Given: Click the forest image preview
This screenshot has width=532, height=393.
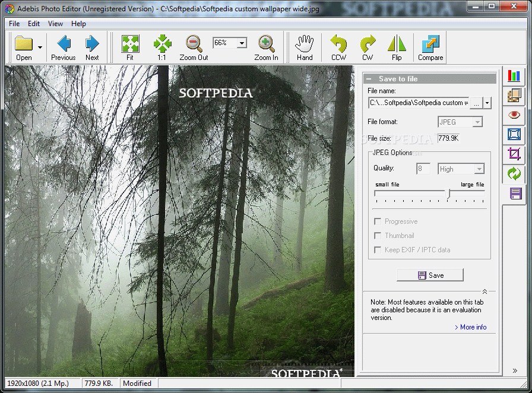Looking at the screenshot, I should (x=179, y=221).
